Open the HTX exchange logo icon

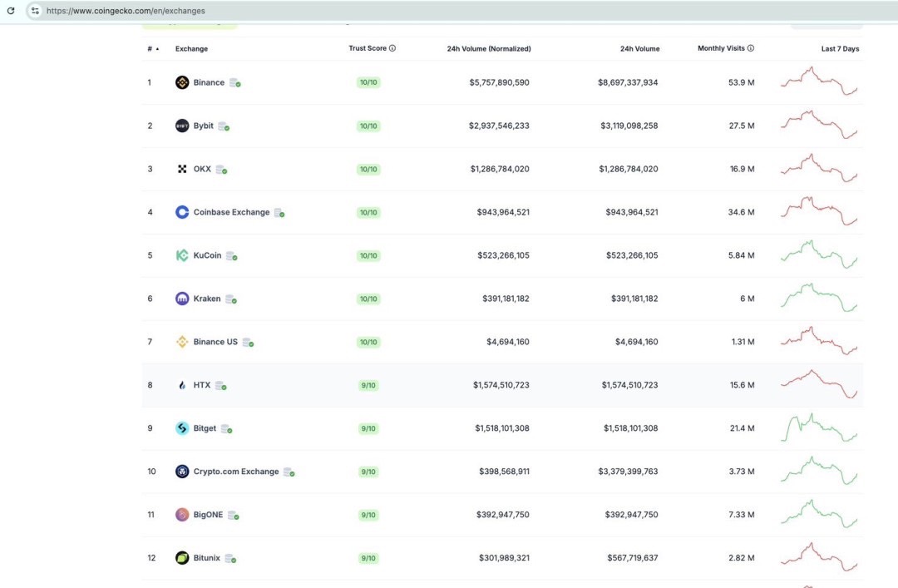pos(182,385)
